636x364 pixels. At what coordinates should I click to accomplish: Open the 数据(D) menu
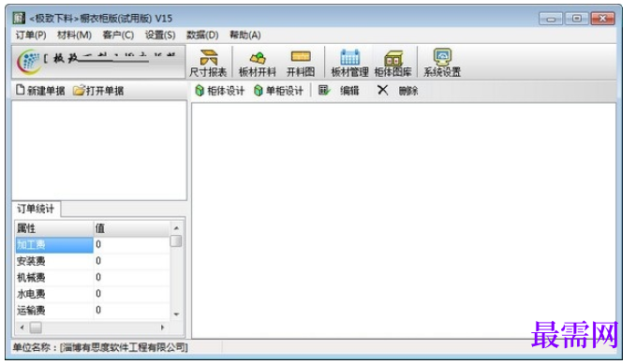point(202,35)
